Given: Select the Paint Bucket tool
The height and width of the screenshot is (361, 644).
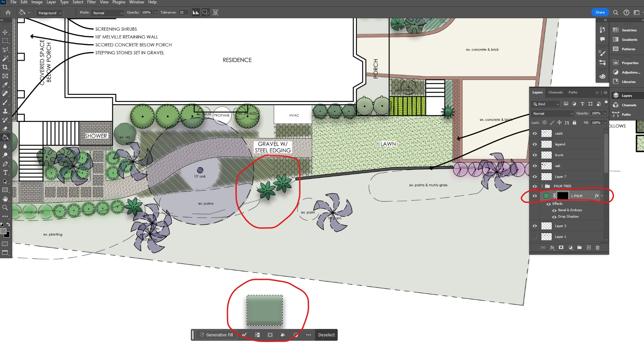Looking at the screenshot, I should pyautogui.click(x=5, y=137).
